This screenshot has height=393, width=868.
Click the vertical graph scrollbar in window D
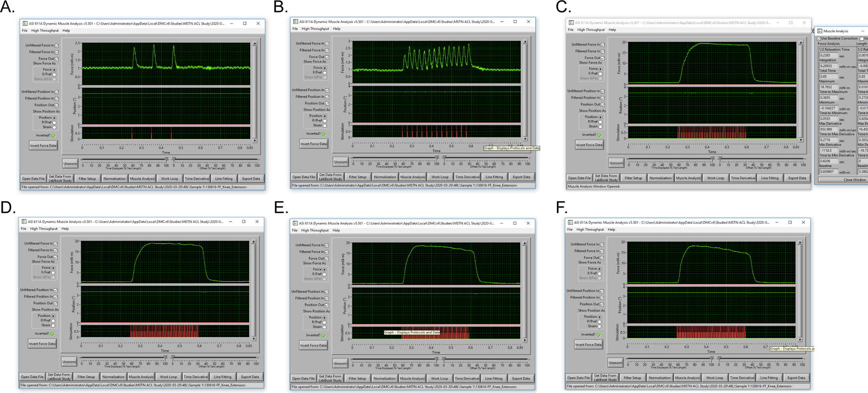(254, 290)
